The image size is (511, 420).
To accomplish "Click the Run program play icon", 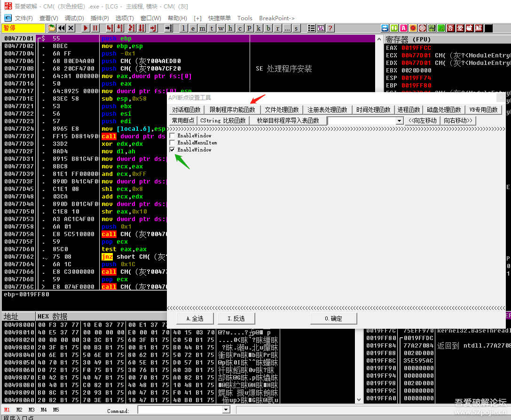I will point(86,28).
